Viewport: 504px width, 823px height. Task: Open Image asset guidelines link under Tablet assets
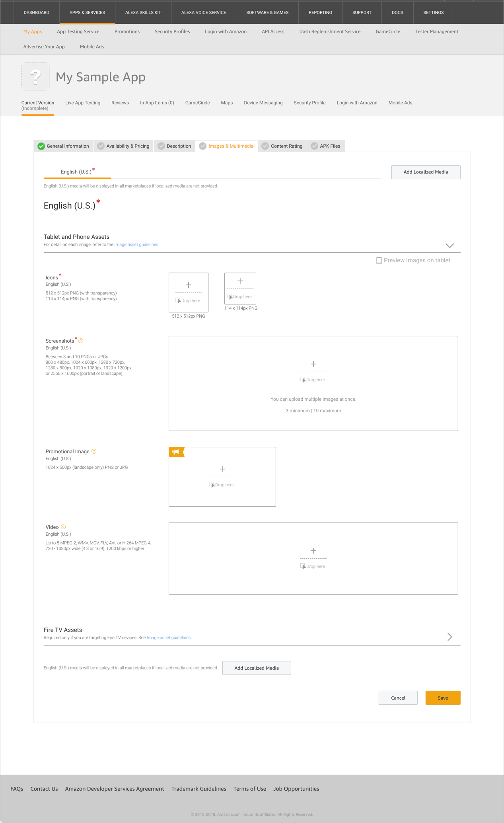pos(137,244)
